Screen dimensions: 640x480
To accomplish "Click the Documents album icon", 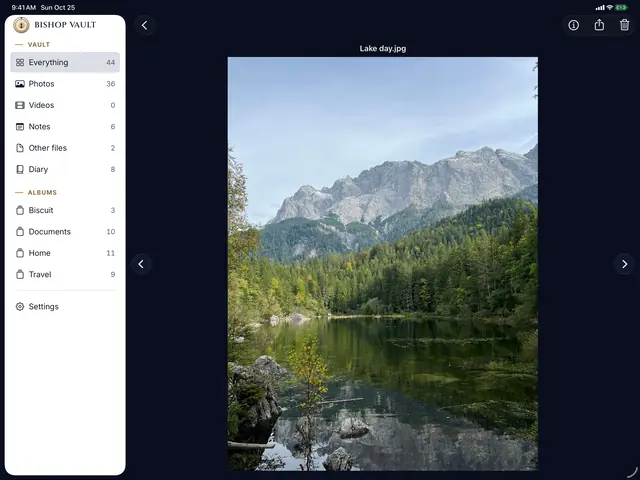I will point(20,231).
